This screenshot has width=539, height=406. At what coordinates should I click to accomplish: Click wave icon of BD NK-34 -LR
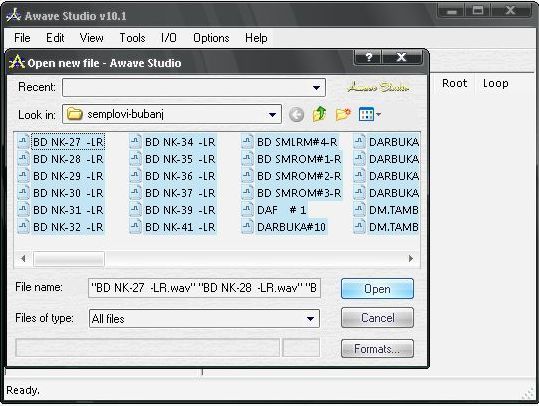coord(135,142)
